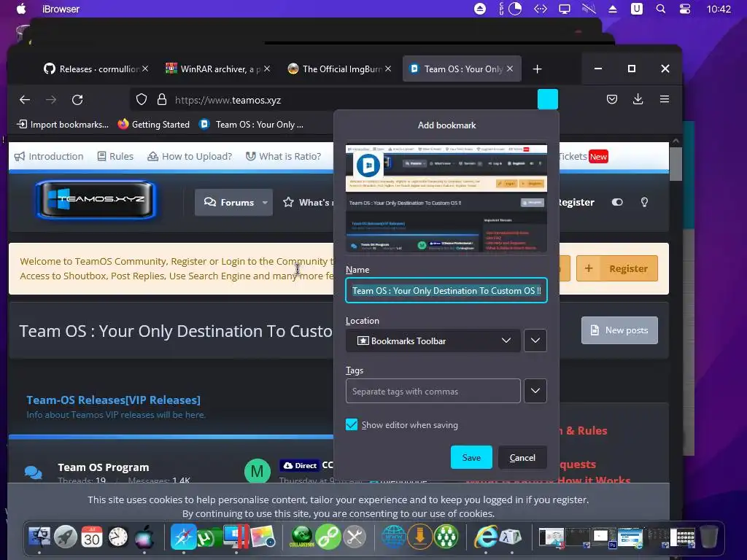This screenshot has width=747, height=560.
Task: Open the Rules link
Action: pos(115,156)
